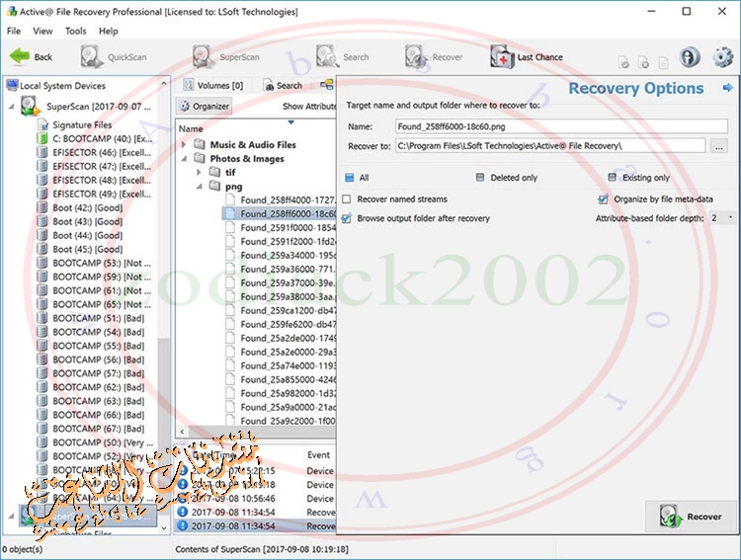Viewport: 741px width, 560px height.
Task: Click browse (...) button for Recover to
Action: (719, 146)
